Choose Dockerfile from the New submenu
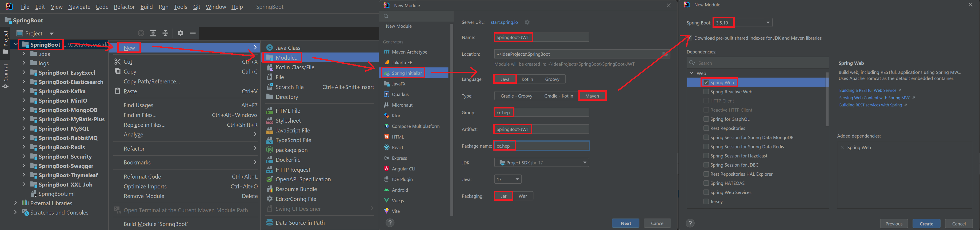The width and height of the screenshot is (980, 230). 288,160
